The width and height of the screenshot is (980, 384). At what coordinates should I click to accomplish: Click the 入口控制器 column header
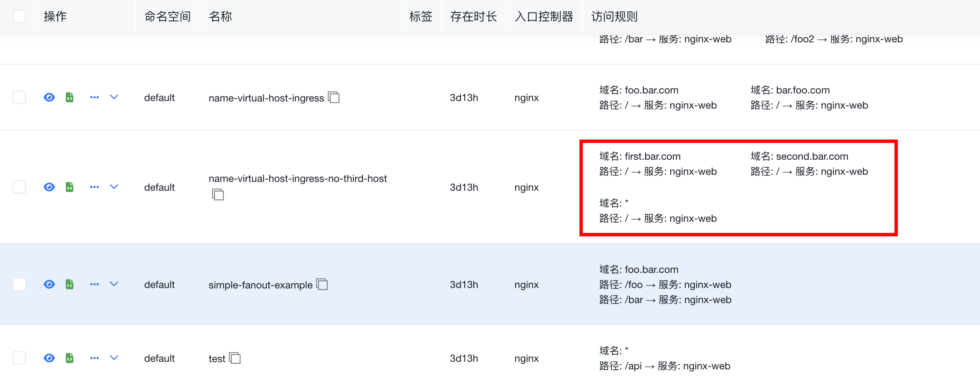click(x=544, y=16)
